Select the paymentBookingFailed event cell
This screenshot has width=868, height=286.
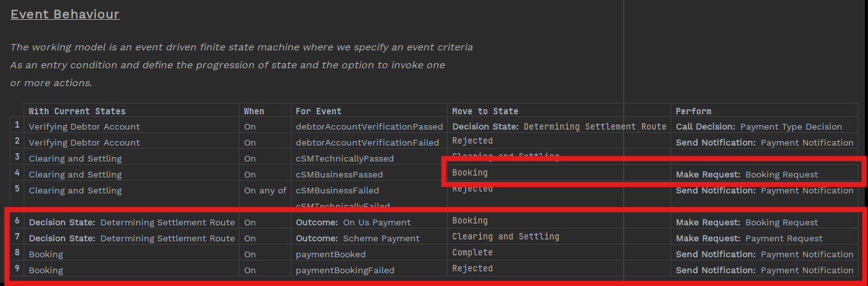[x=345, y=270]
